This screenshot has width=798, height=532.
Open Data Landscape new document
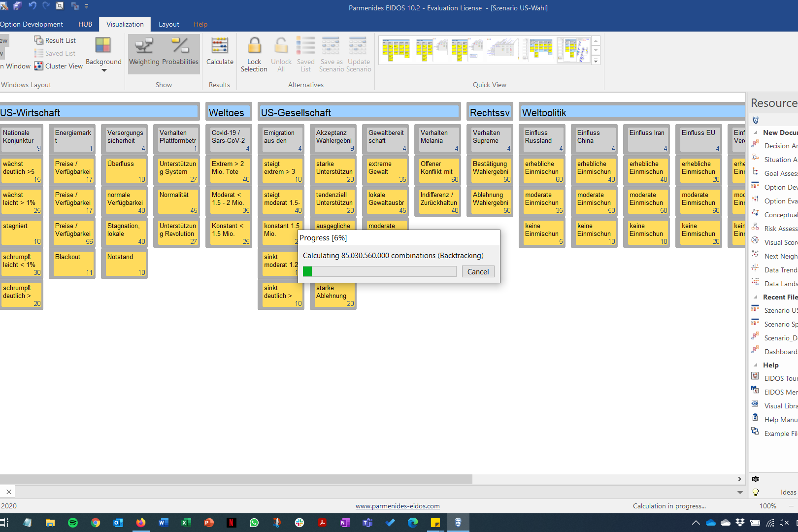point(774,284)
